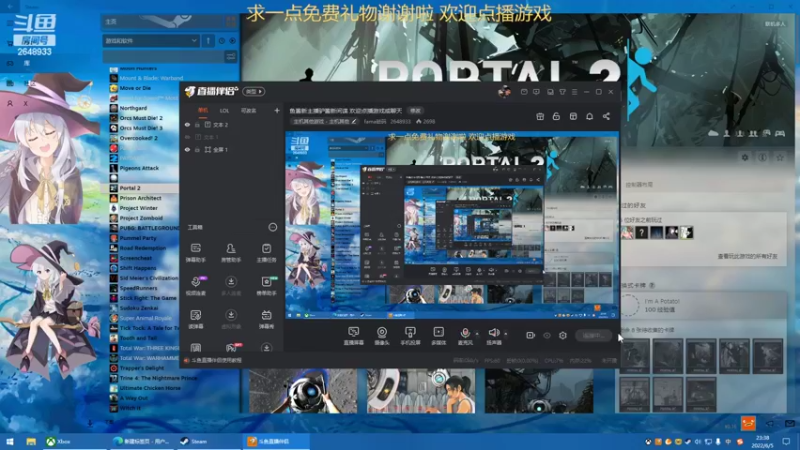800x450 pixels.
Task: Add a multimedia source (多媒体)
Action: point(439,336)
